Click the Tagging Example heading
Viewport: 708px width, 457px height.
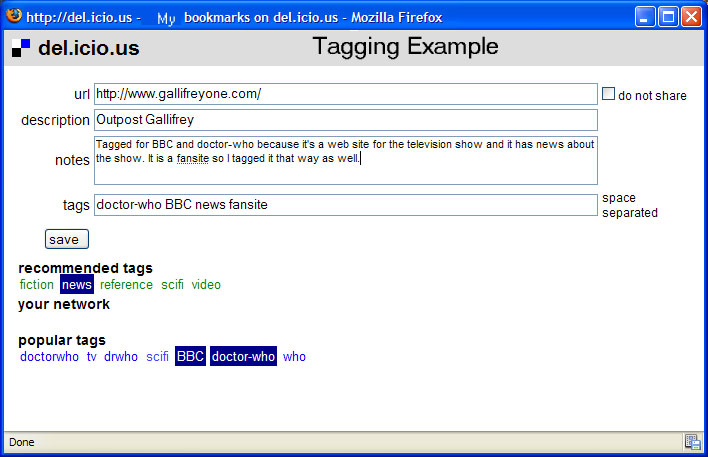pos(405,47)
